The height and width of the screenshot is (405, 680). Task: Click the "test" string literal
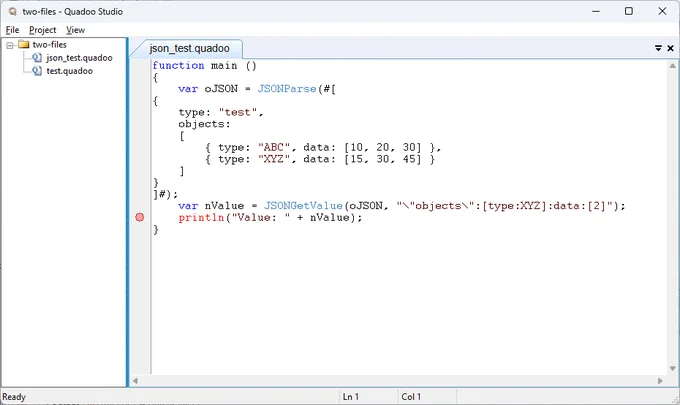tap(238, 112)
